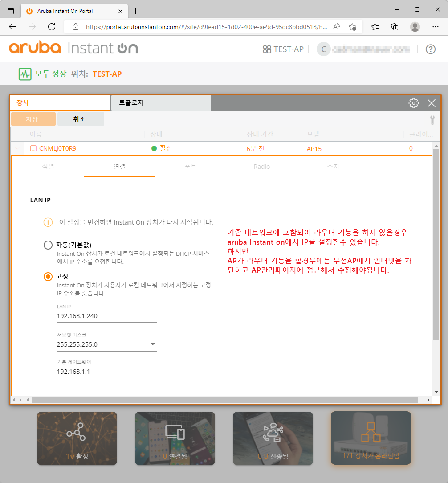Click the device icon beside CNMLJ0T0R9
Viewport: 448px width, 483px height.
point(33,148)
